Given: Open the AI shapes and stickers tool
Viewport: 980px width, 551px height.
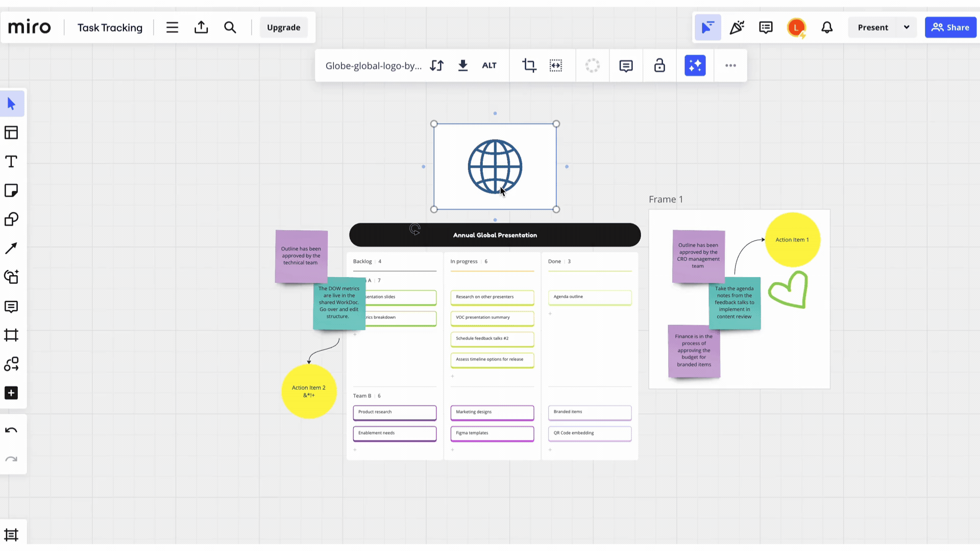Looking at the screenshot, I should [x=11, y=277].
